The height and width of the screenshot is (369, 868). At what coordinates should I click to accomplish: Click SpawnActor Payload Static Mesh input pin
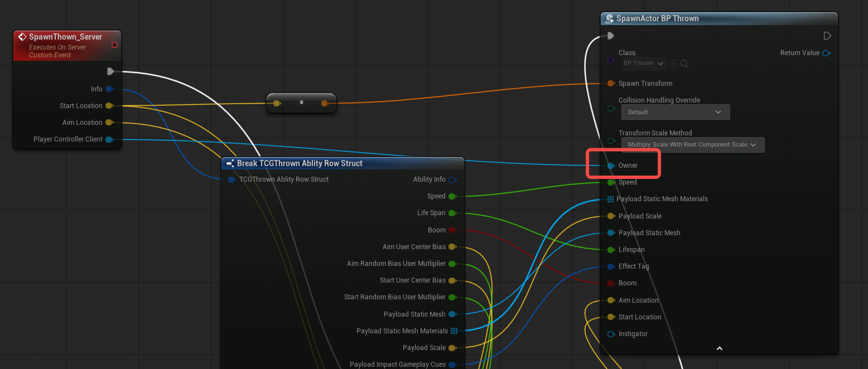611,233
